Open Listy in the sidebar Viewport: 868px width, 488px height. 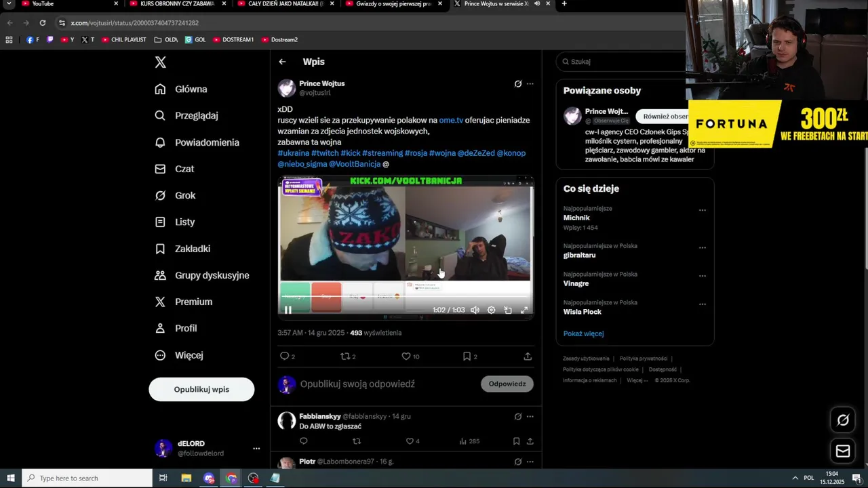174,222
